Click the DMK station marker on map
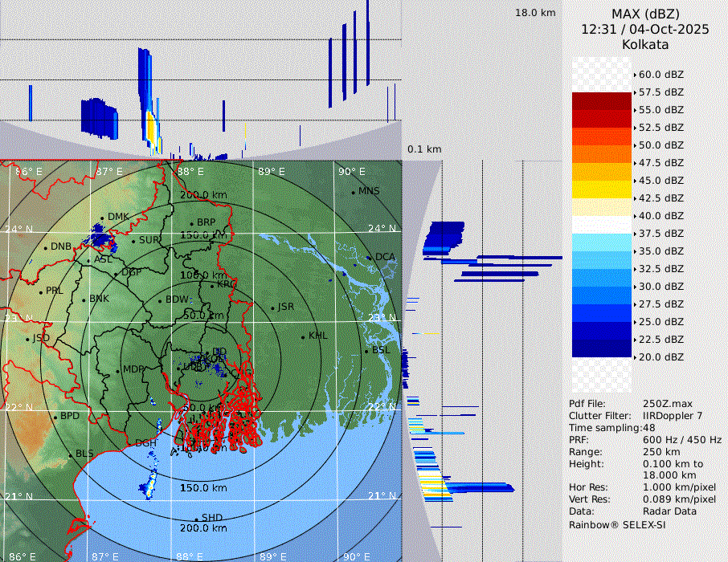 pos(103,218)
